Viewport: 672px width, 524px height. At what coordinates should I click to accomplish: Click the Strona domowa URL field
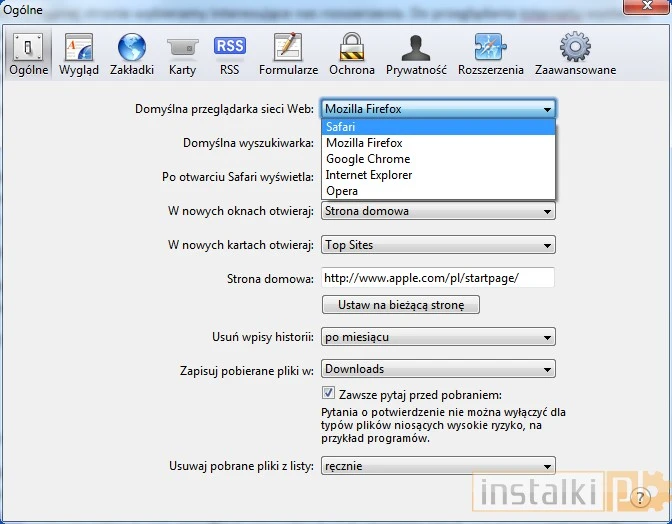(438, 278)
